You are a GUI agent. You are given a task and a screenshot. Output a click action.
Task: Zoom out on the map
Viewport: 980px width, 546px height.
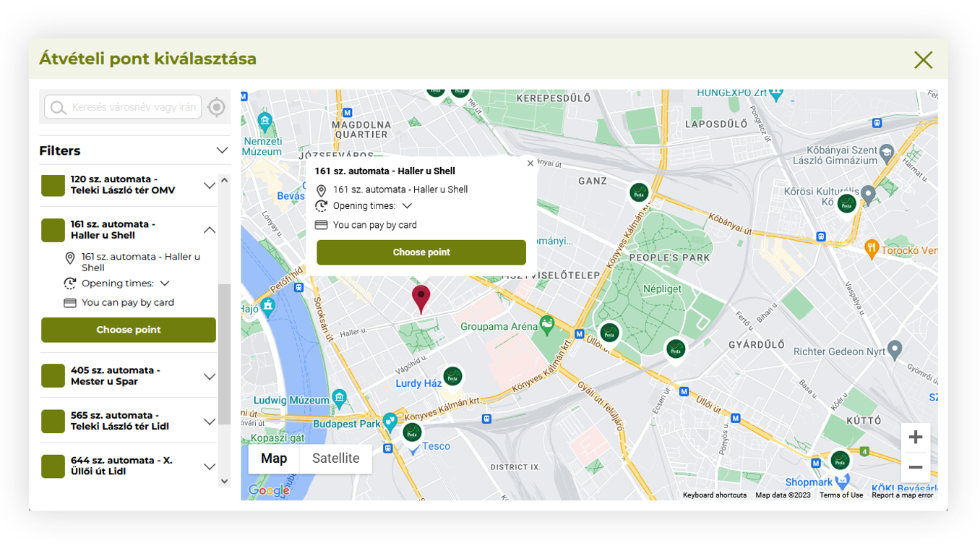[916, 467]
